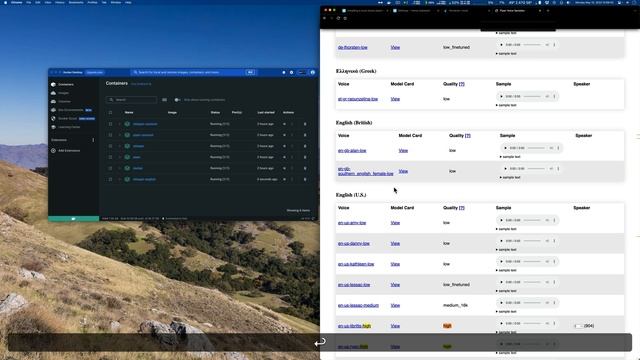
Task: Check the fifth container row checkbox
Action: 110,168
